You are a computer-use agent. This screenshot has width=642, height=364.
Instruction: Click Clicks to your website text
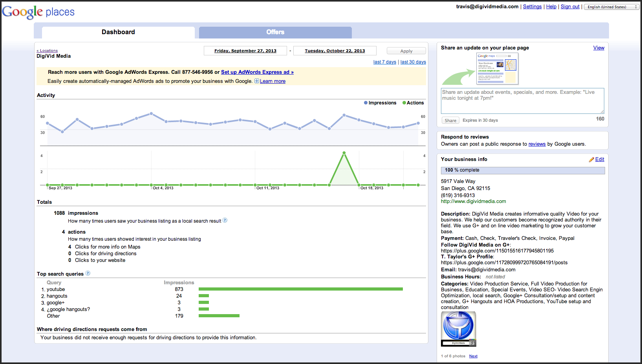[x=100, y=260]
